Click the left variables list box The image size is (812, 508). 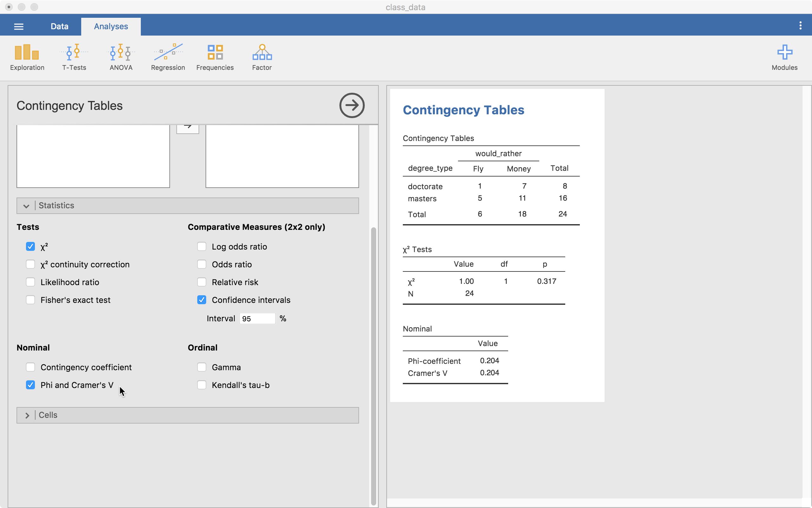[x=93, y=156]
